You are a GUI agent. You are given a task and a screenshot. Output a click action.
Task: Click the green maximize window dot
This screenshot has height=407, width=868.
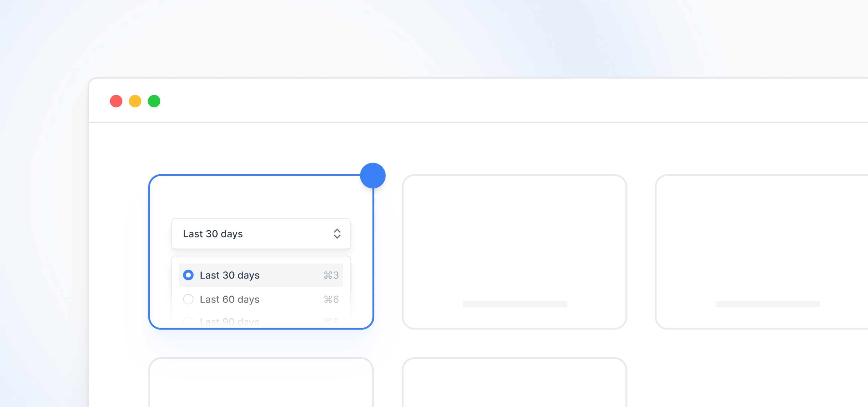point(154,101)
